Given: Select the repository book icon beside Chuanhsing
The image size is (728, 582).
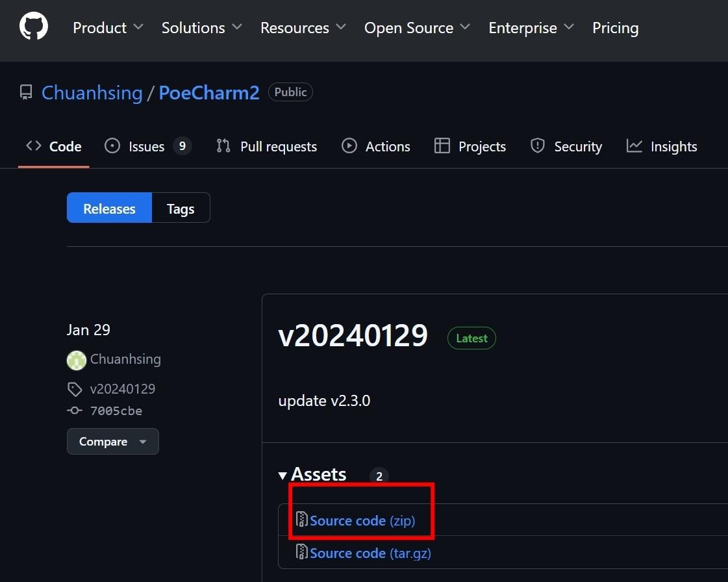Looking at the screenshot, I should point(25,92).
